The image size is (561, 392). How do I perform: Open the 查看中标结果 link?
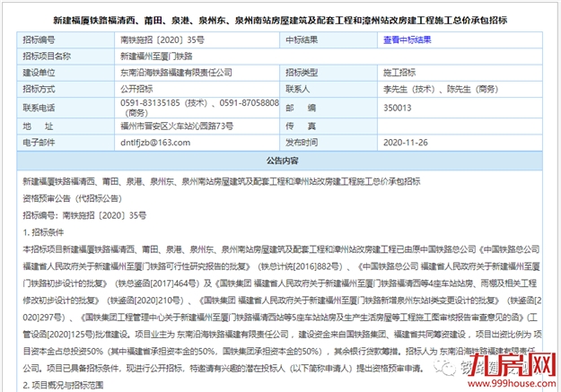[x=408, y=40]
